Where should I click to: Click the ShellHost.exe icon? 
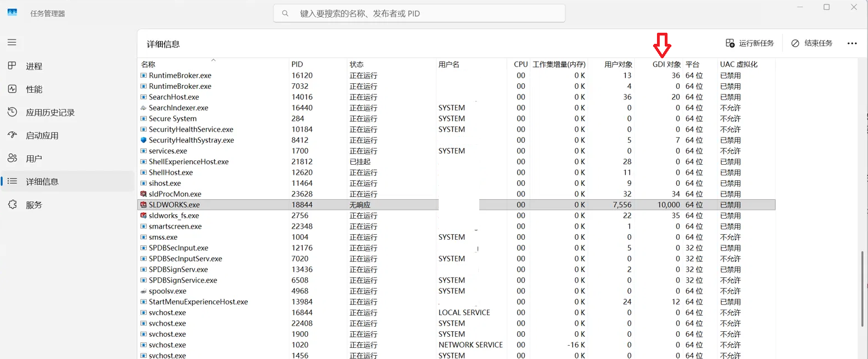143,173
